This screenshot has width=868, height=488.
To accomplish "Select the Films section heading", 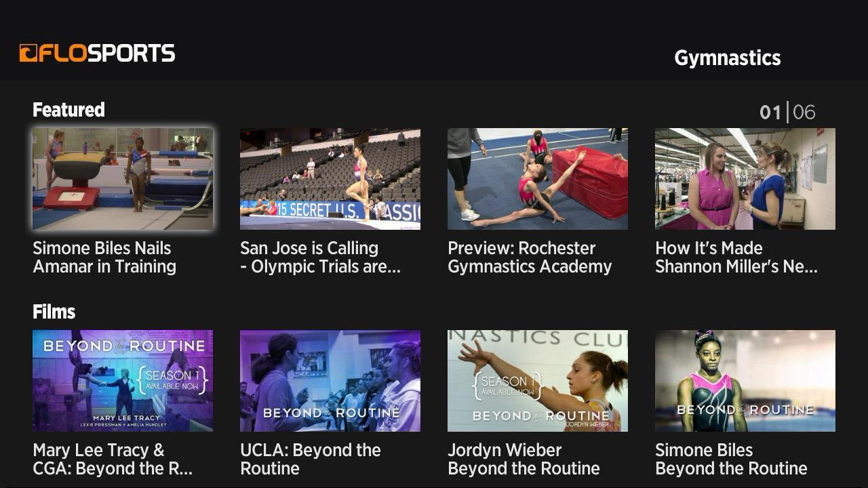I will pos(54,312).
